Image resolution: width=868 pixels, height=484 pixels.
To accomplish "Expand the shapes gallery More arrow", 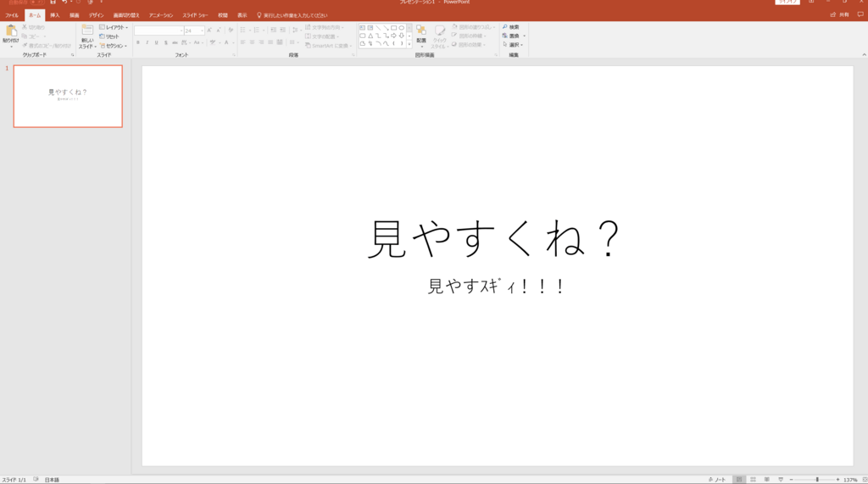I will pos(409,44).
